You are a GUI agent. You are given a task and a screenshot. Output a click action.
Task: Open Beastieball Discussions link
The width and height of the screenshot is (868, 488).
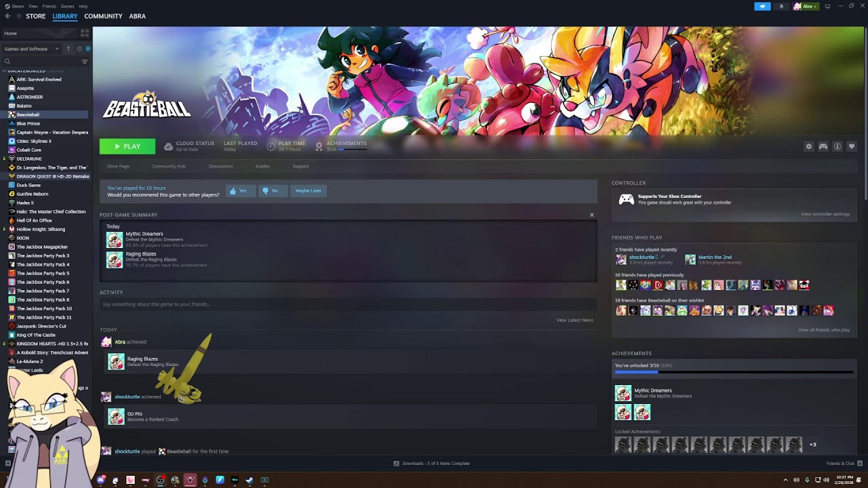[220, 166]
